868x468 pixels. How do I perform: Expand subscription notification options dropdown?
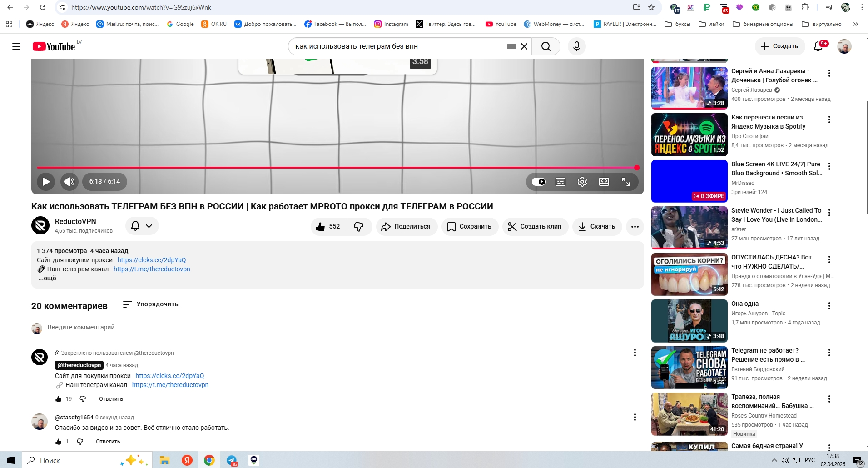(142, 226)
